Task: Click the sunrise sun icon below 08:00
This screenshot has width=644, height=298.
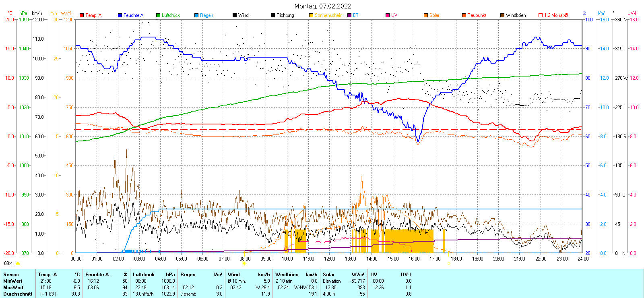Action: [x=244, y=263]
